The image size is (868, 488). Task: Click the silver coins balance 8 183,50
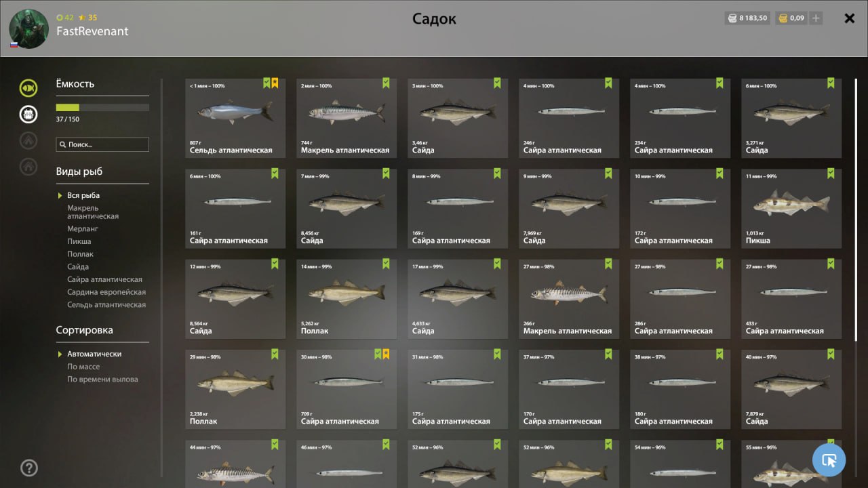coord(747,18)
